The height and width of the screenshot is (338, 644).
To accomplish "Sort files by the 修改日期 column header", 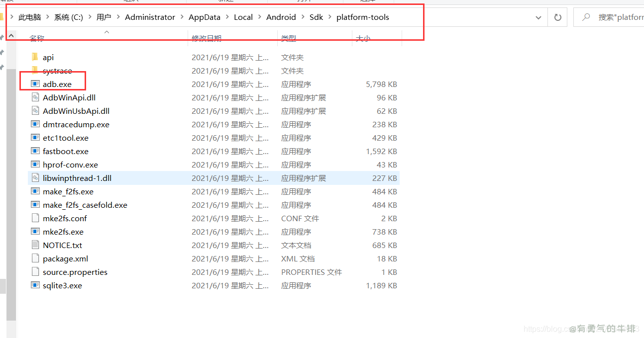I will point(207,38).
